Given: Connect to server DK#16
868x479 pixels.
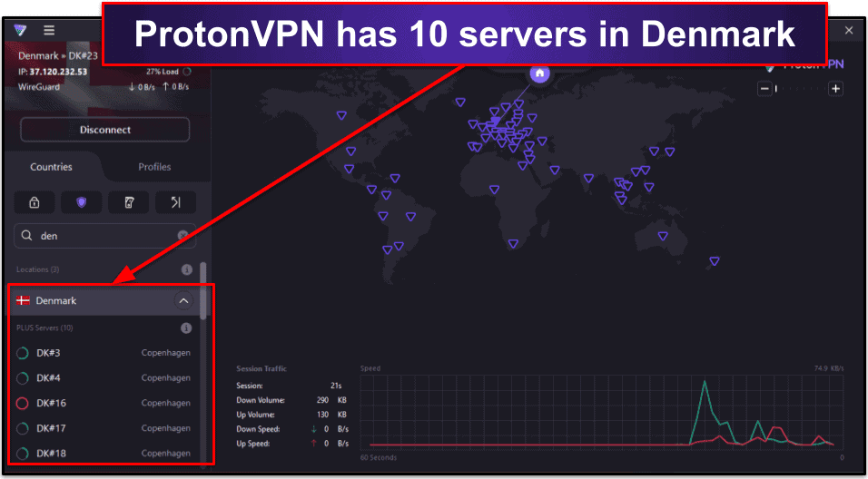Looking at the screenshot, I should tap(104, 403).
